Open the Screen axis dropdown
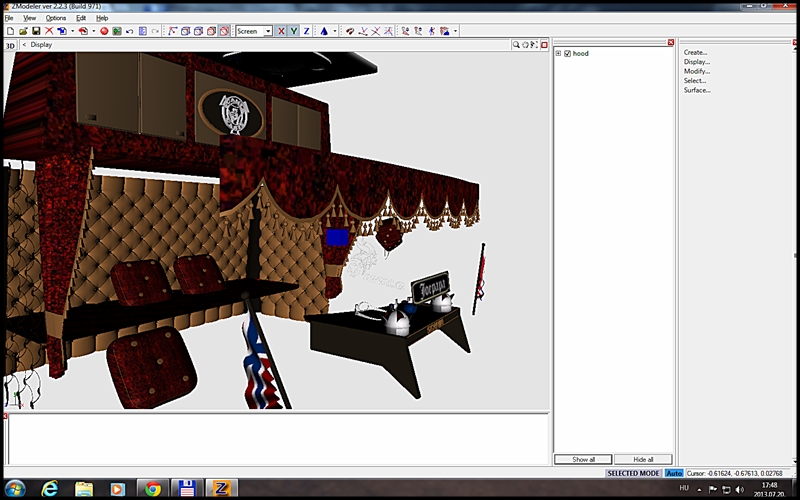The image size is (800, 500). point(268,31)
